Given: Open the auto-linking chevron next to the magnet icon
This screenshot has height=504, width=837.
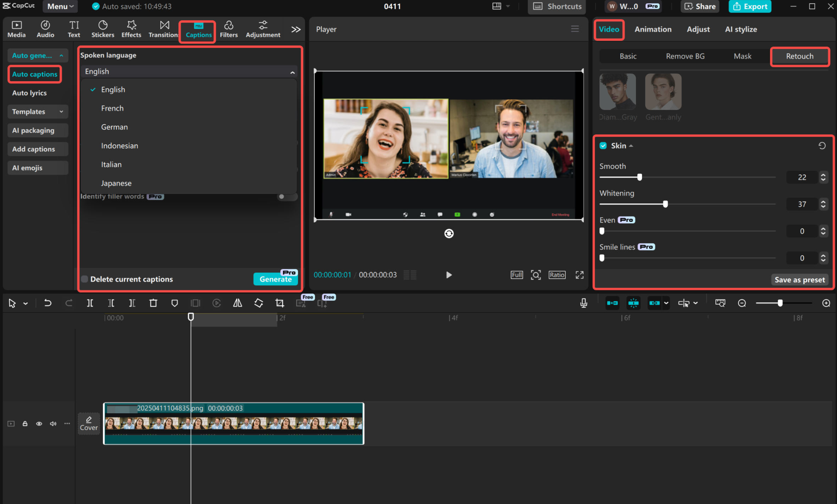Looking at the screenshot, I should click(x=666, y=303).
